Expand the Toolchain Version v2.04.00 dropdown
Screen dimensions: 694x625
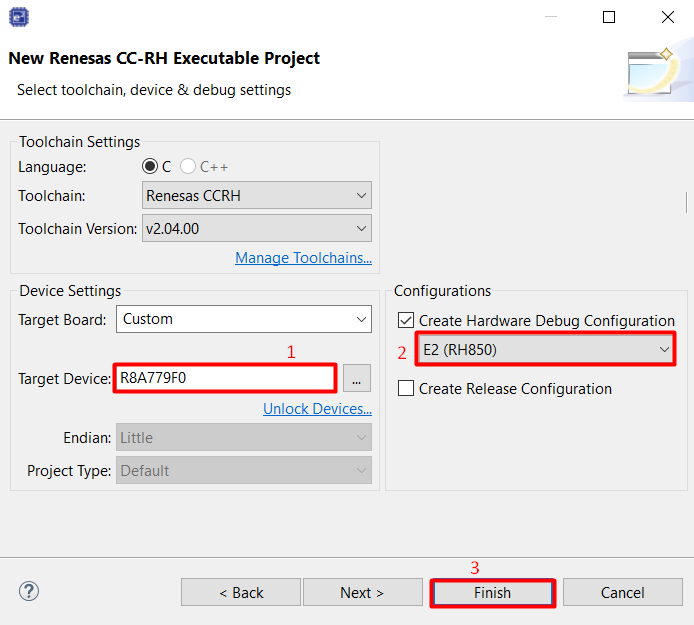255,228
